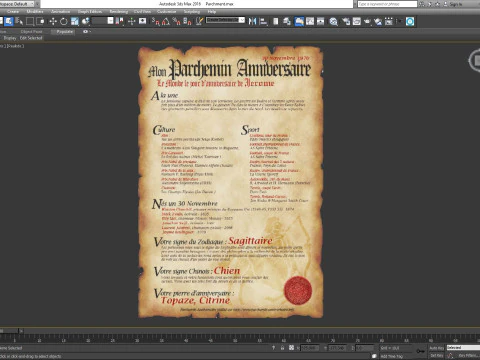Viewport: 480px width, 360px height.
Task: Click the Mirror tool icon
Action: click(252, 21)
